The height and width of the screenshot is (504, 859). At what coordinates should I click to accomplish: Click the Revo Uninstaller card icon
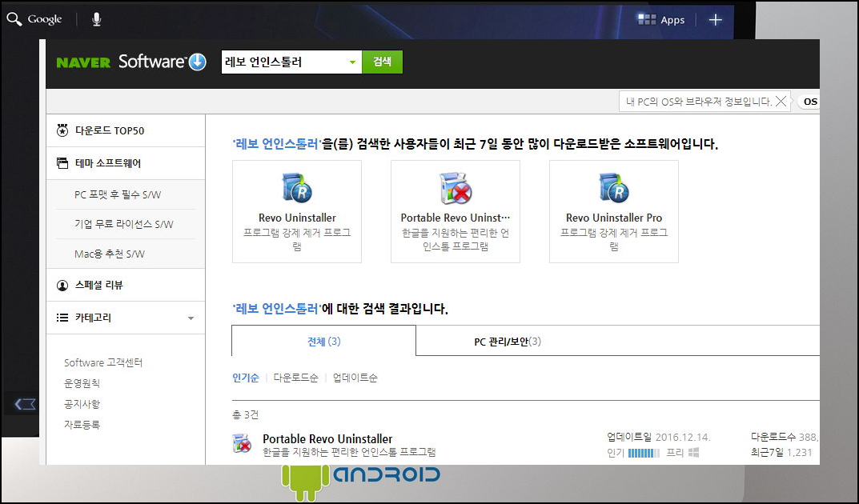297,188
